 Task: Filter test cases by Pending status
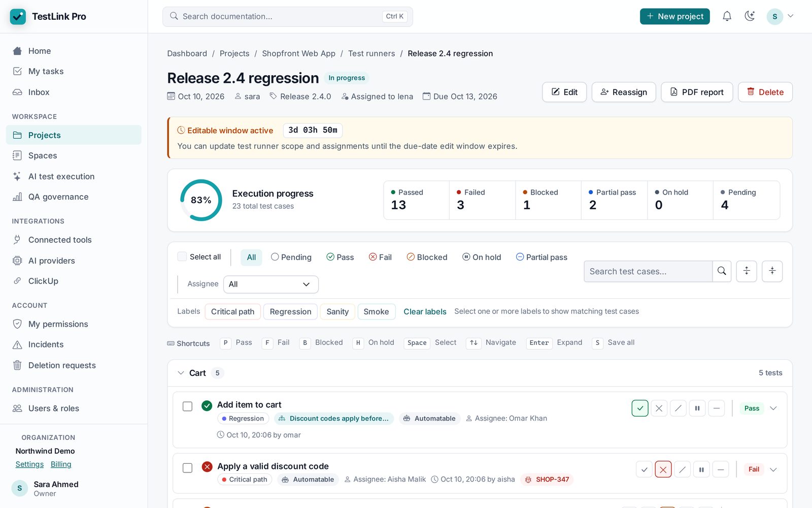point(291,257)
